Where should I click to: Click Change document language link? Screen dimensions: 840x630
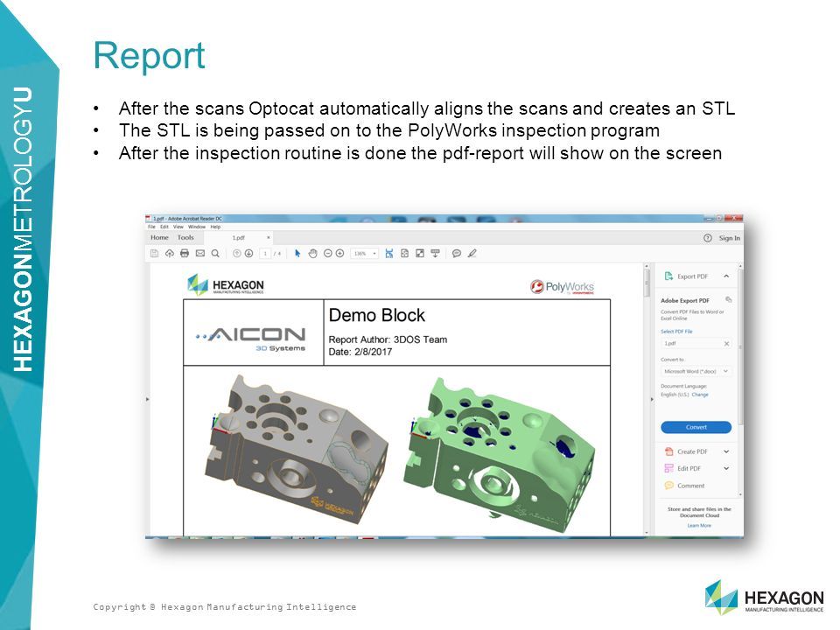(700, 395)
